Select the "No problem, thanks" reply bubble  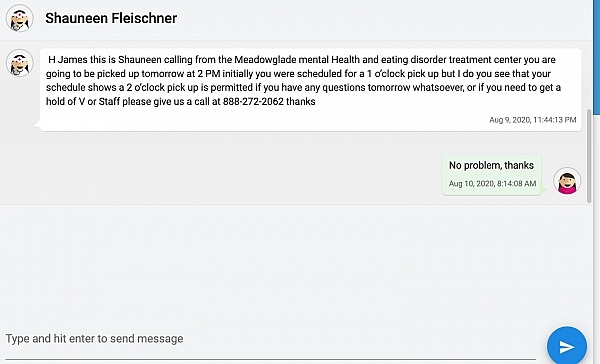[x=492, y=175]
